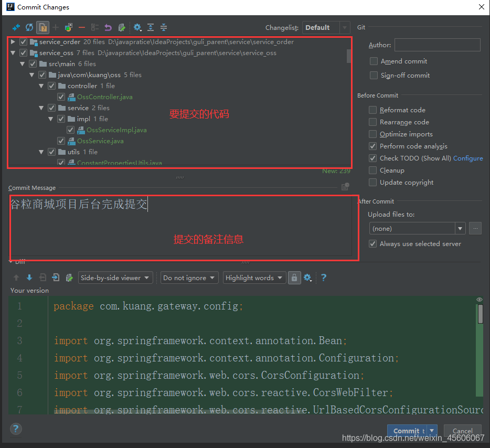Collapse the impl folder node
Image resolution: width=490 pixels, height=448 pixels.
click(x=50, y=119)
